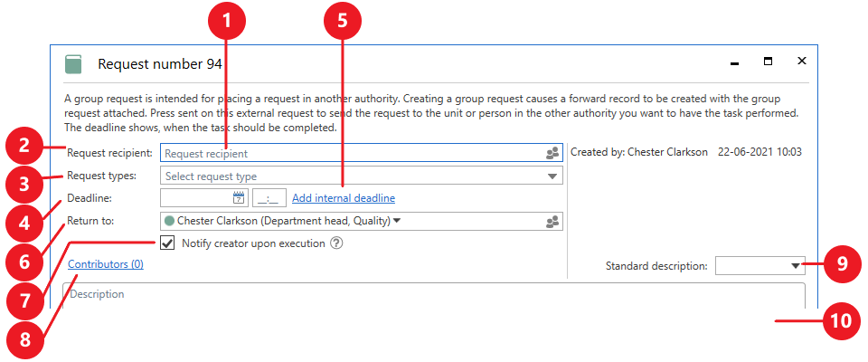Click help icon beside Notify creator option

click(336, 243)
